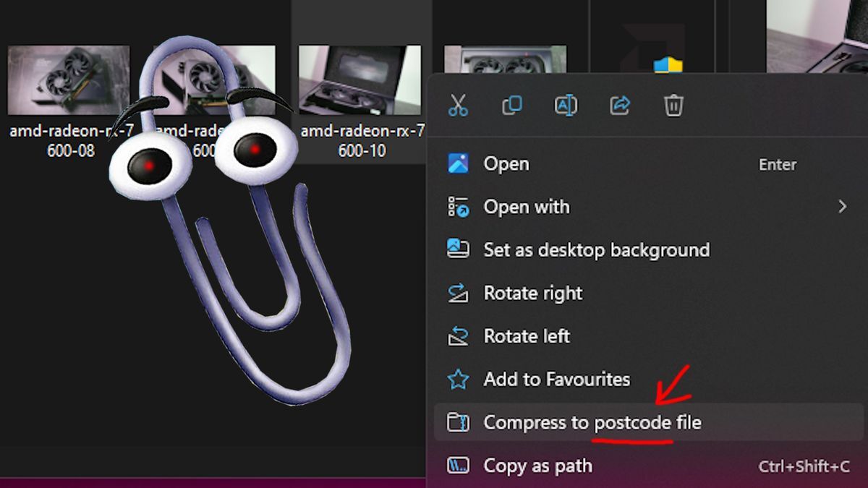
Task: Expand the Open with submenu arrow
Action: [841, 207]
